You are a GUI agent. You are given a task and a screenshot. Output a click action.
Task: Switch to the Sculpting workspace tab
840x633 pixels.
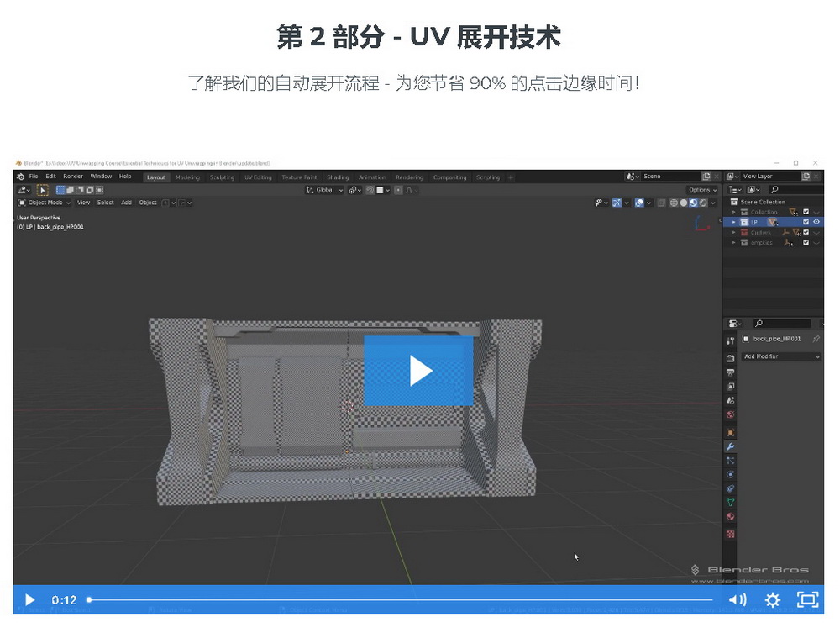pyautogui.click(x=222, y=177)
